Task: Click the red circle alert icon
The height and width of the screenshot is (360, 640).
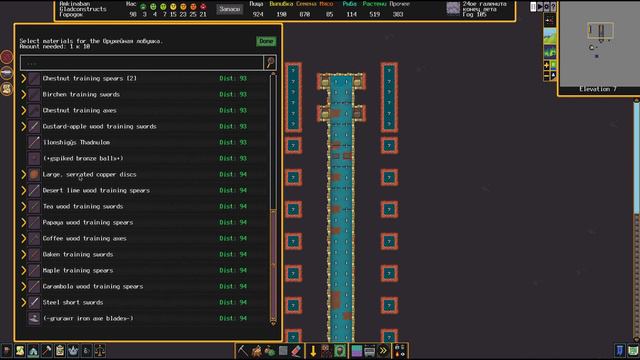Action: click(7, 57)
